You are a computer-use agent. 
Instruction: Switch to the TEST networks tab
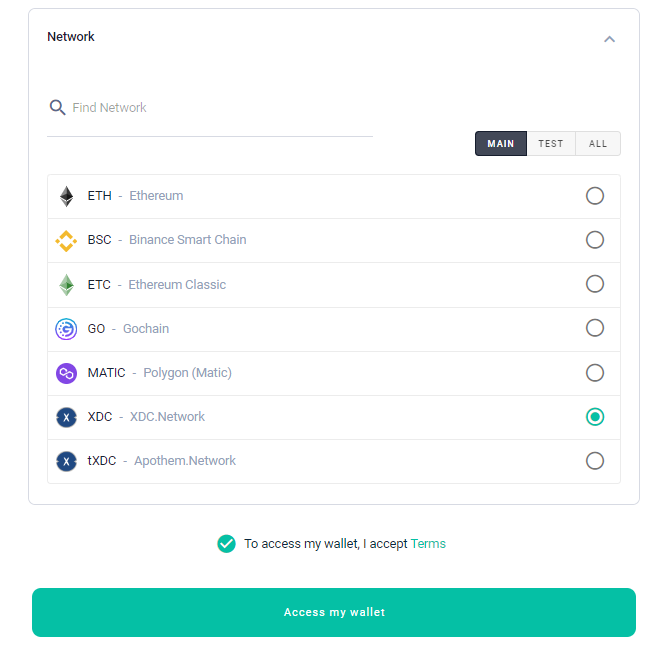tap(551, 144)
